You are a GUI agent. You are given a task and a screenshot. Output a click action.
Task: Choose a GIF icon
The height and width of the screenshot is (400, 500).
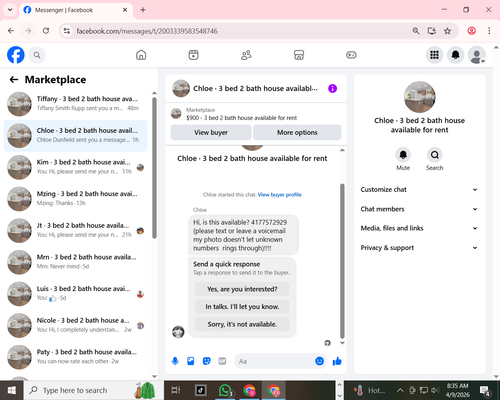point(222,361)
